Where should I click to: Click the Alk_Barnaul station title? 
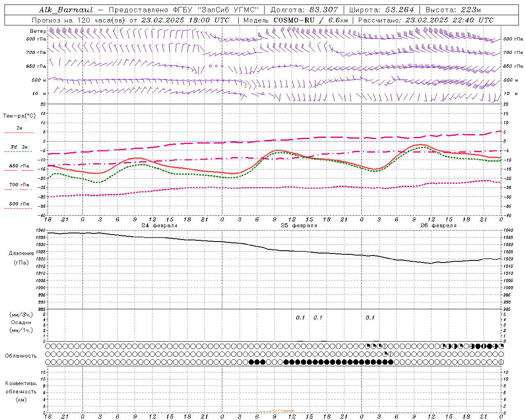66,10
